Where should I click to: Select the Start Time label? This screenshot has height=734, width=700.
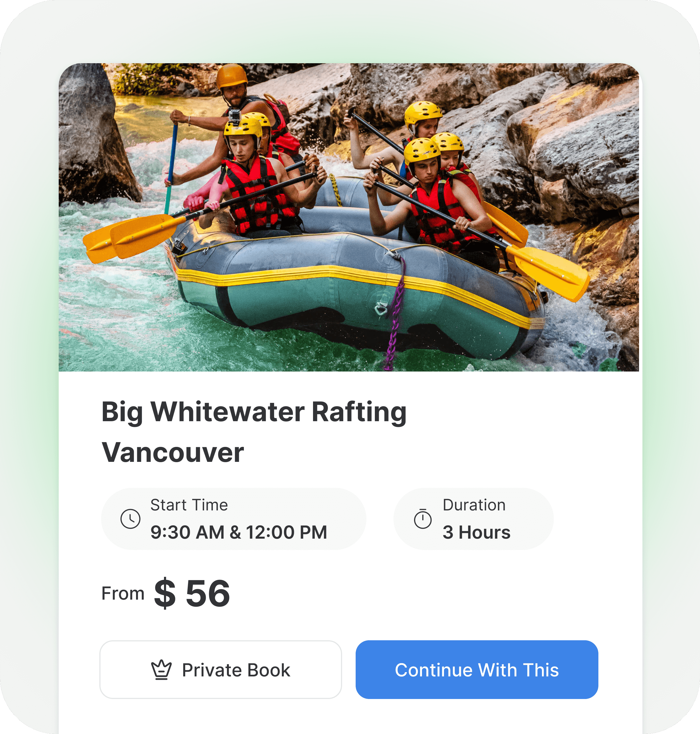(x=189, y=505)
